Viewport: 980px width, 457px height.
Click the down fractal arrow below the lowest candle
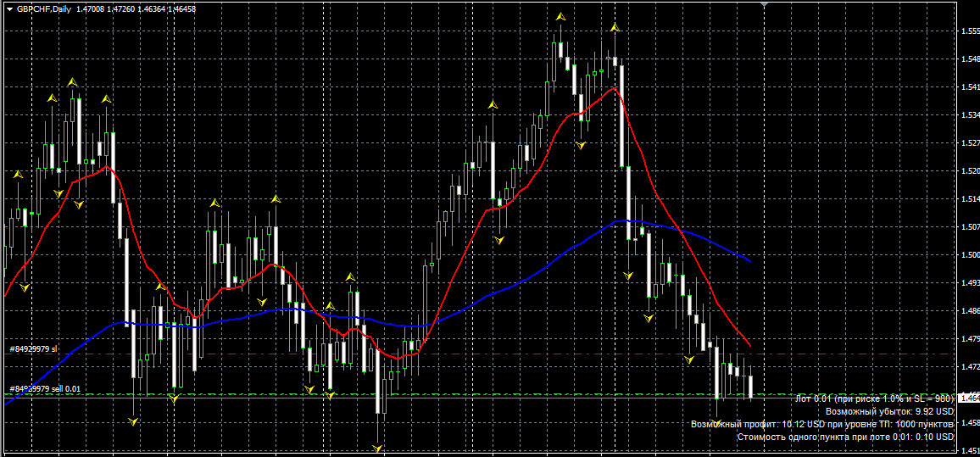[x=377, y=449]
